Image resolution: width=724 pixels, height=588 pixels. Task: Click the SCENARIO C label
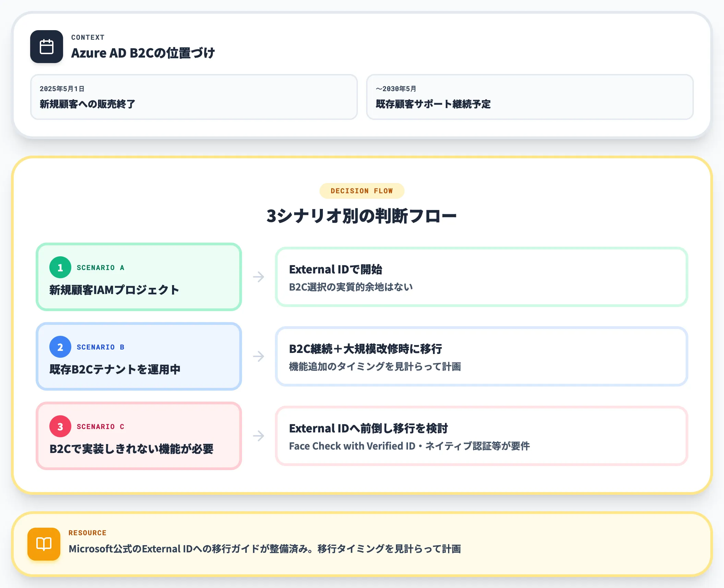100,427
